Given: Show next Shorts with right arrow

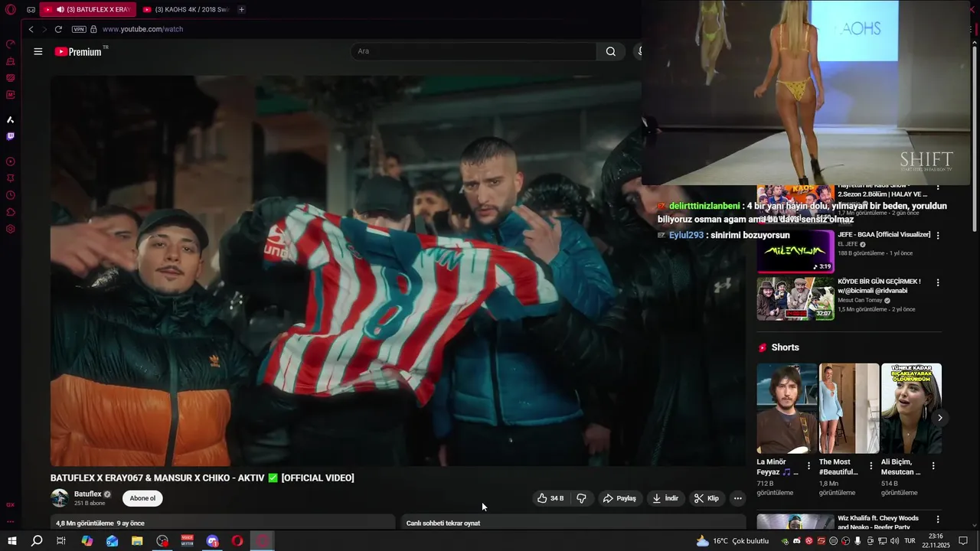Looking at the screenshot, I should pyautogui.click(x=939, y=418).
